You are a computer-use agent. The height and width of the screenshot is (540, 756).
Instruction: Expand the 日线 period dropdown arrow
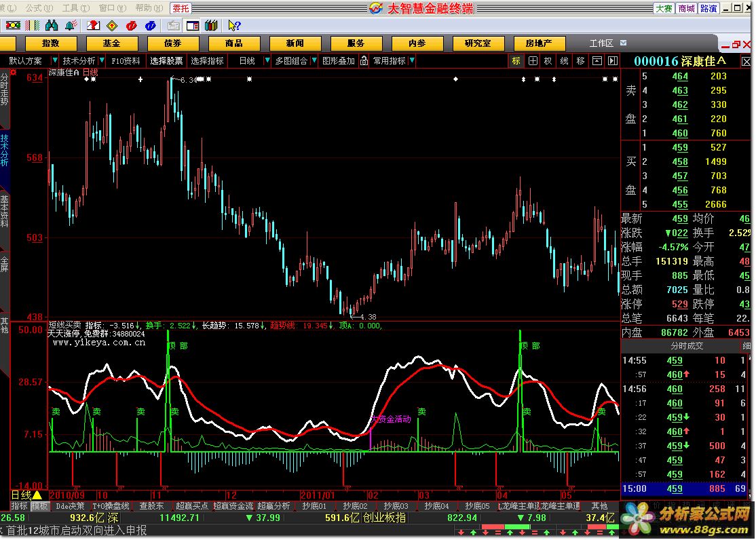click(x=267, y=60)
